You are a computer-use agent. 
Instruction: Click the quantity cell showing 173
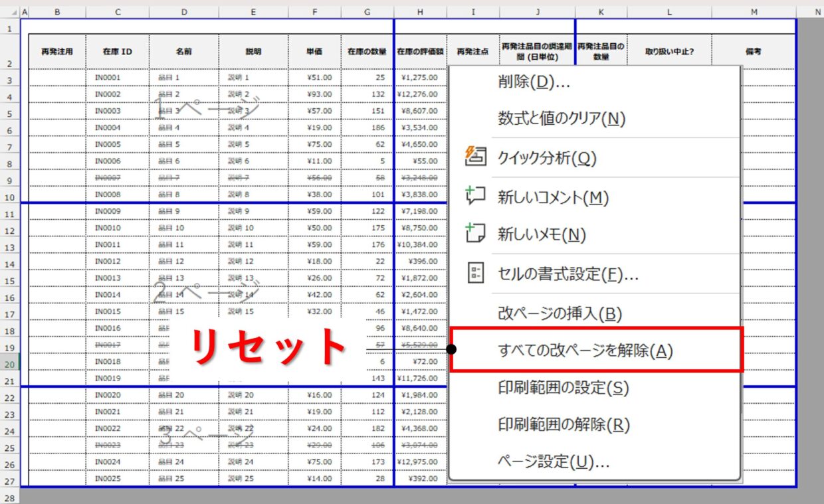tap(367, 462)
